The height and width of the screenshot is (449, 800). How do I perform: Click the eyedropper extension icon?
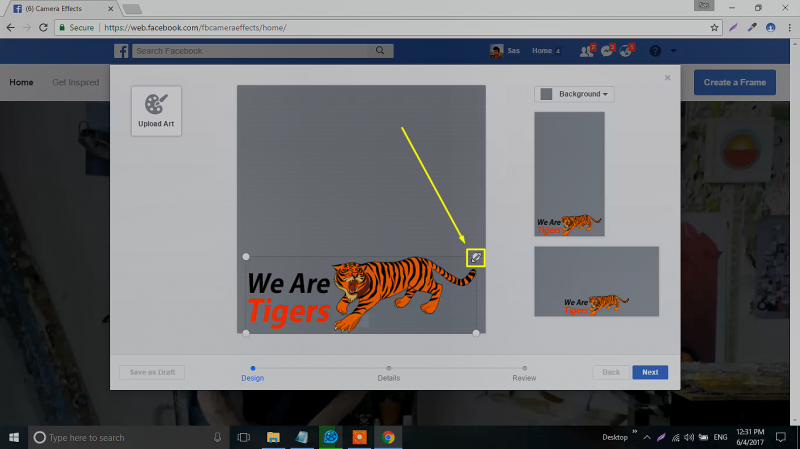752,28
